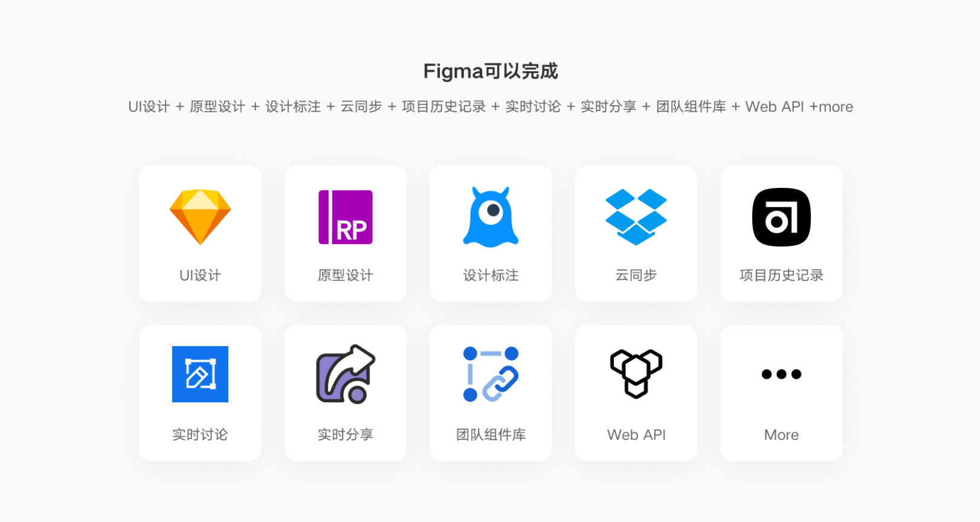Click the More text label
The height and width of the screenshot is (522, 980).
point(781,435)
